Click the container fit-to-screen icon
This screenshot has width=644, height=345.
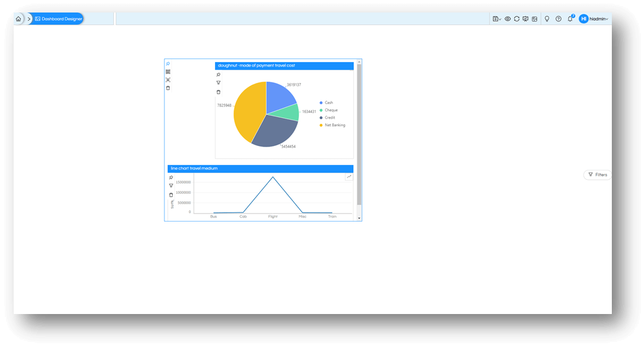click(168, 80)
